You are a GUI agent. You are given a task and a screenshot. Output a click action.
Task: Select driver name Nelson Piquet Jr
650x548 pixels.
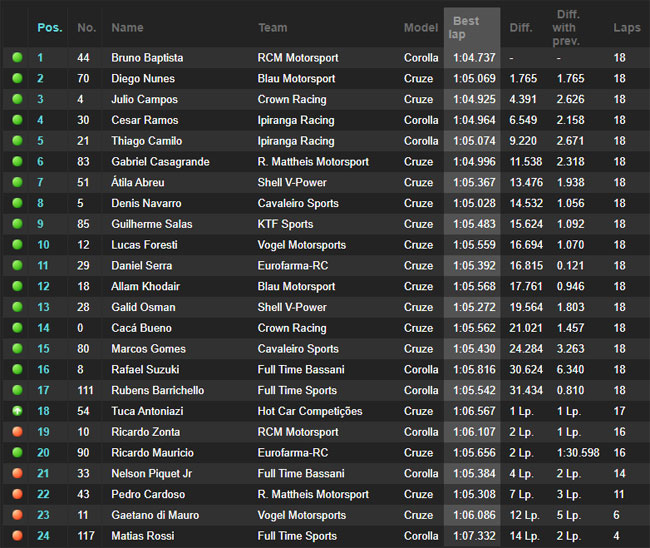152,473
